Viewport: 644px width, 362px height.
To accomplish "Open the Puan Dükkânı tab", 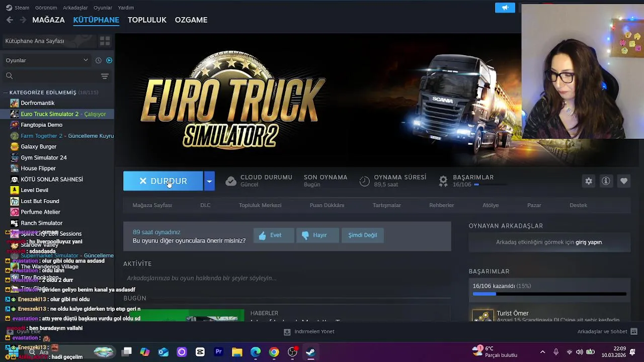I will [x=327, y=205].
